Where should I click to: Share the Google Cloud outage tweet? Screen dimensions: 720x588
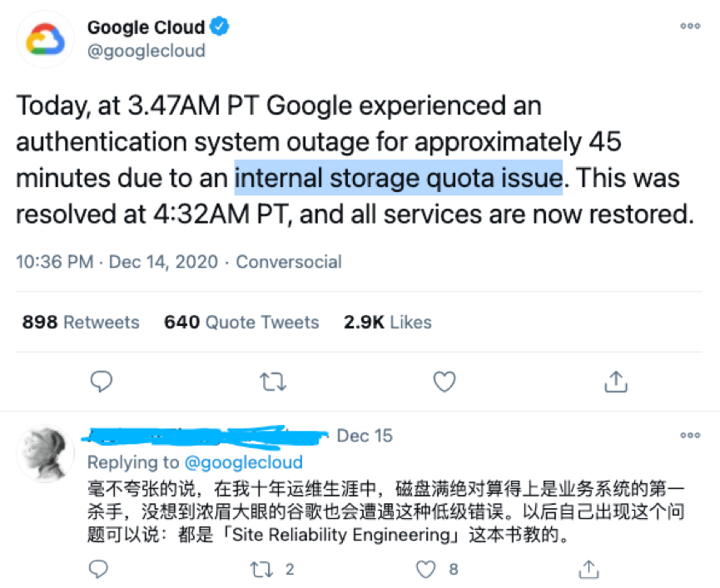point(615,381)
